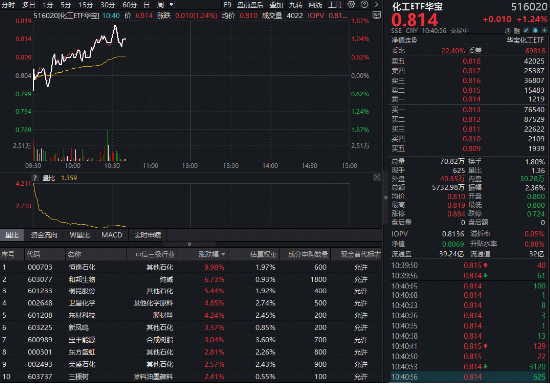Screen dimensions: 550x384
Task: Select constituent row 000301
Action: (191, 352)
